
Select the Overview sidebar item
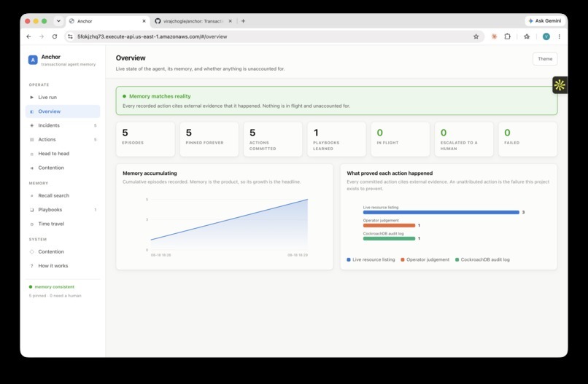pyautogui.click(x=62, y=111)
